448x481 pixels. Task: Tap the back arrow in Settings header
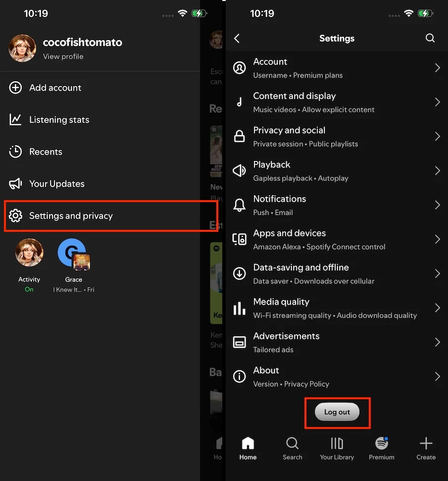pyautogui.click(x=237, y=38)
